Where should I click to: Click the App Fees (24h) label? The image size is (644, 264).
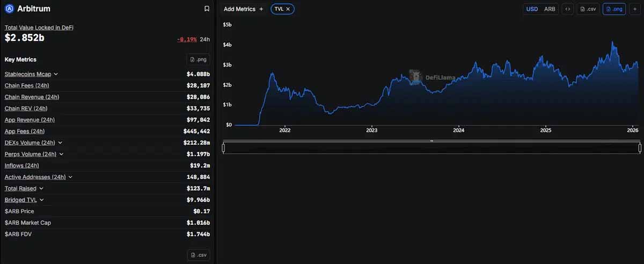tap(25, 131)
